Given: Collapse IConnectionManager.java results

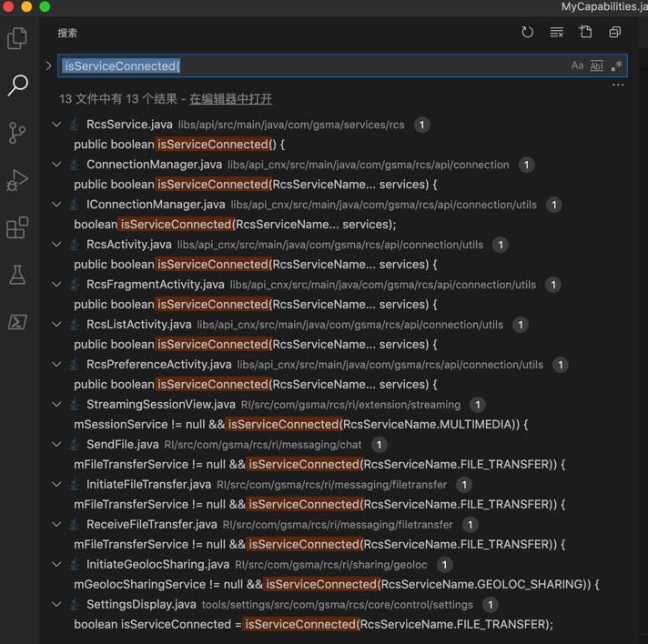Looking at the screenshot, I should 56,204.
